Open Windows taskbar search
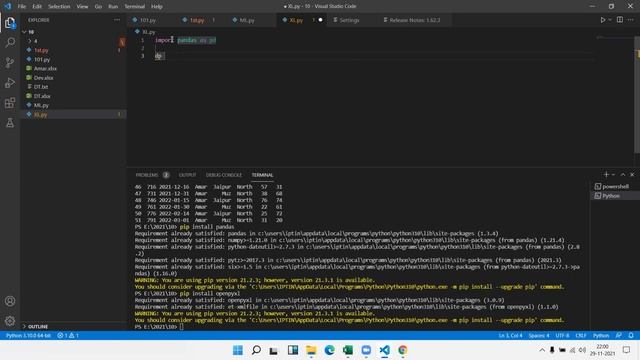The width and height of the screenshot is (640, 360). 256,350
